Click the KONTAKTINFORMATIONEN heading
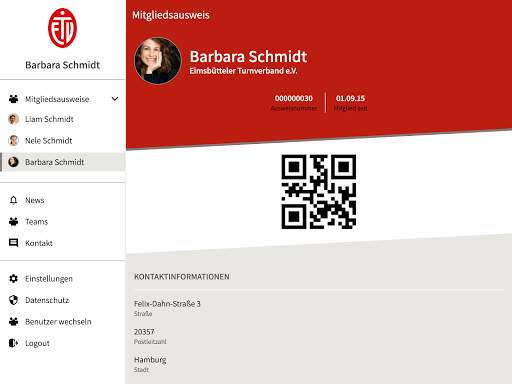 pyautogui.click(x=182, y=277)
